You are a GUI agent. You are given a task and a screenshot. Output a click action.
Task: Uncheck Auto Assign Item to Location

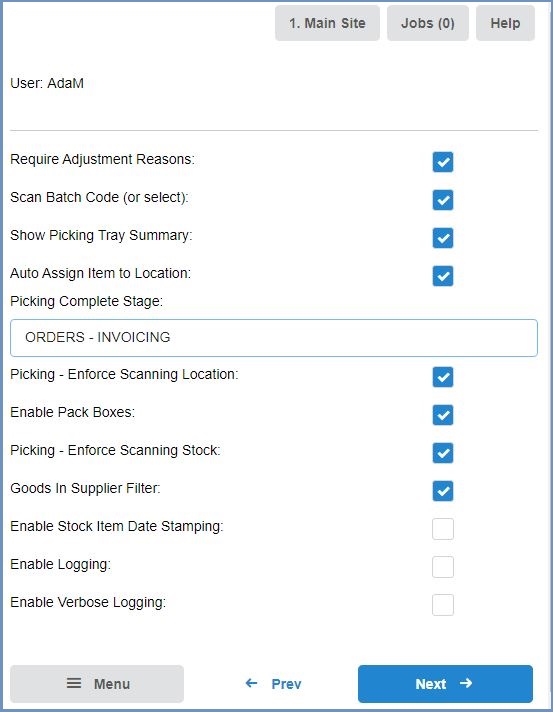(x=443, y=276)
